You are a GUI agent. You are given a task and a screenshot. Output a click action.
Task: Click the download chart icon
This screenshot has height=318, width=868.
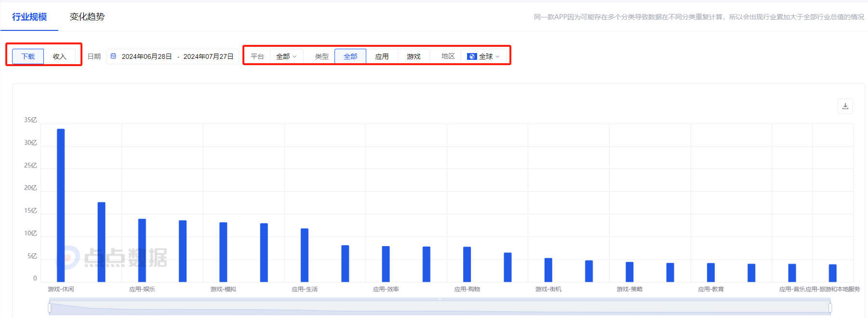click(x=845, y=106)
